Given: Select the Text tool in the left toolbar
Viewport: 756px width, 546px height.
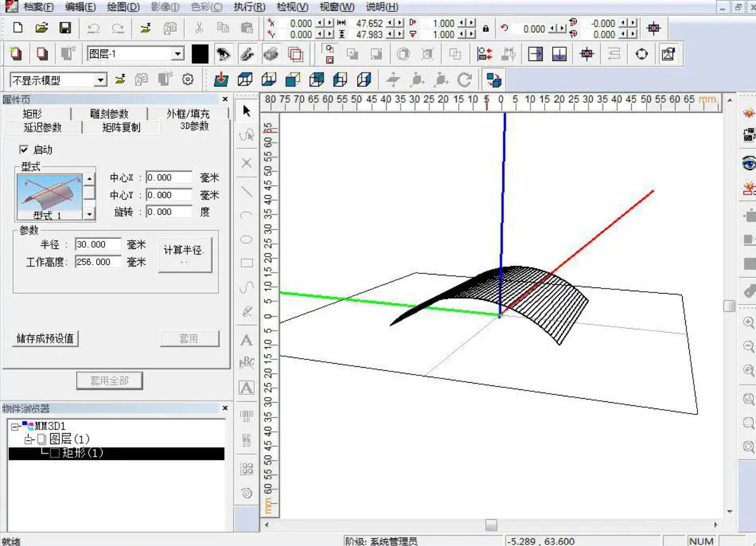Looking at the screenshot, I should tap(246, 340).
